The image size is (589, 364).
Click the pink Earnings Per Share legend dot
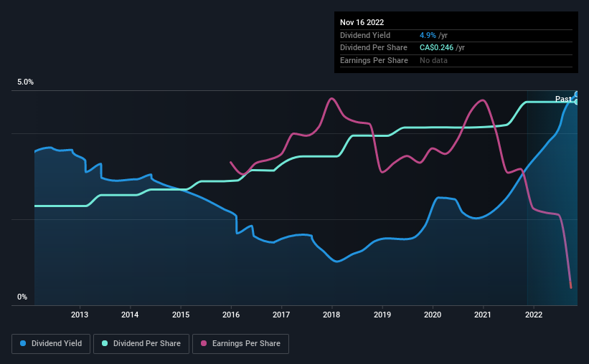tap(204, 343)
